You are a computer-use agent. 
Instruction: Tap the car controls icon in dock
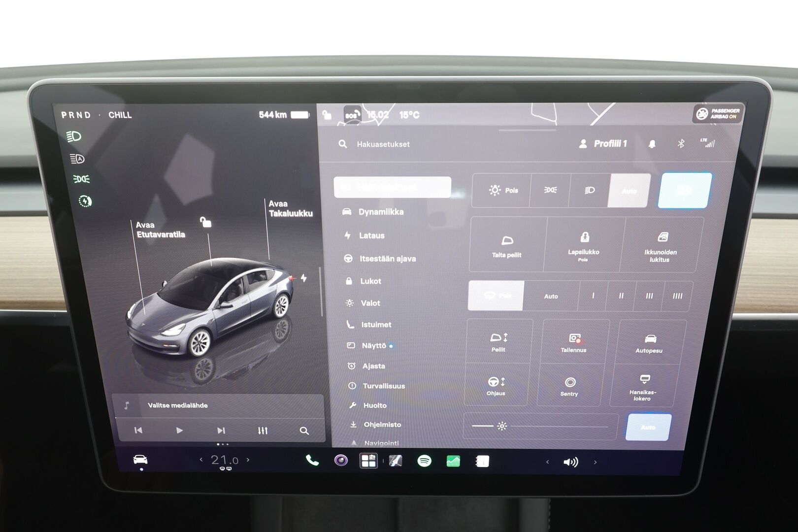pos(140,460)
